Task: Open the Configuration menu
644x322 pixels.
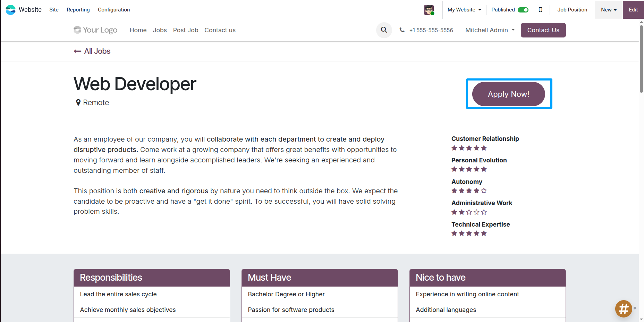Action: click(114, 10)
